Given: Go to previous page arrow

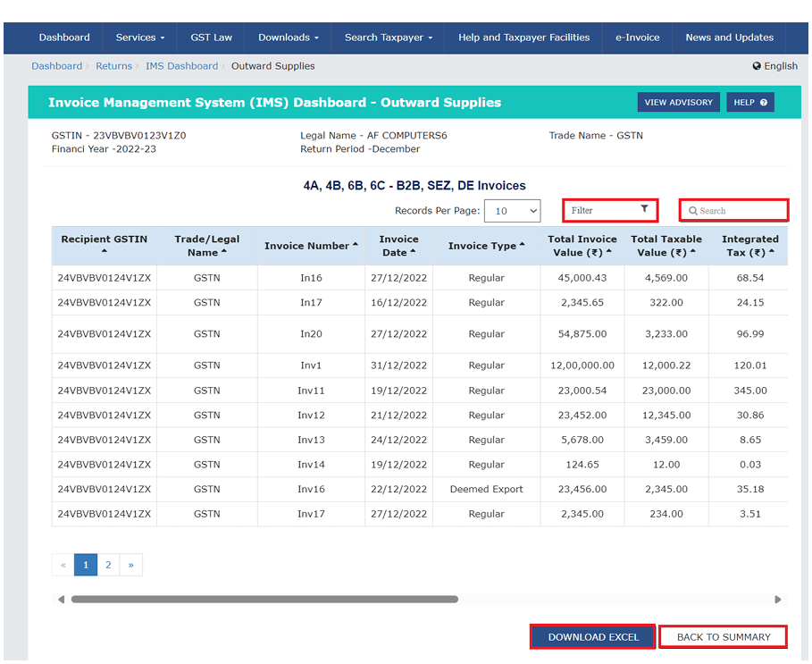Looking at the screenshot, I should click(63, 565).
